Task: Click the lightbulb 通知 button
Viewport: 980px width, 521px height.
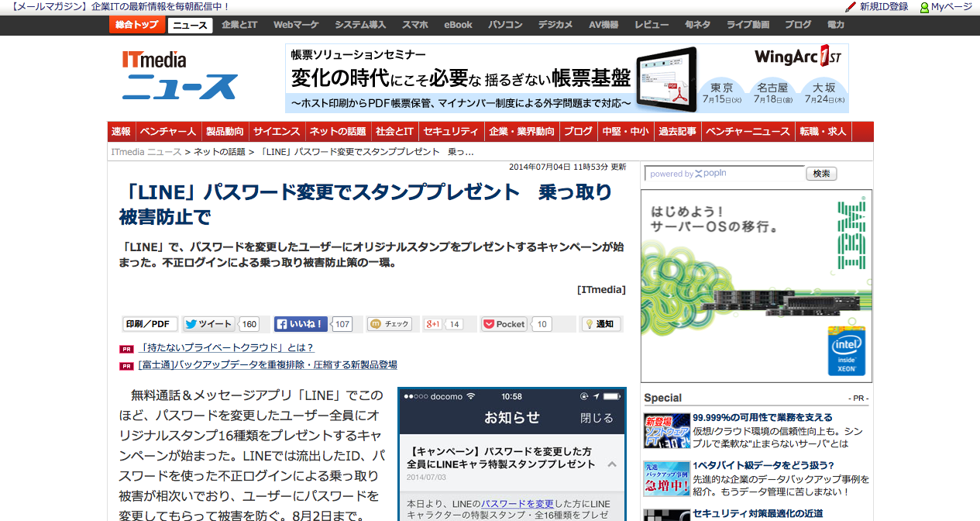Action: 601,324
